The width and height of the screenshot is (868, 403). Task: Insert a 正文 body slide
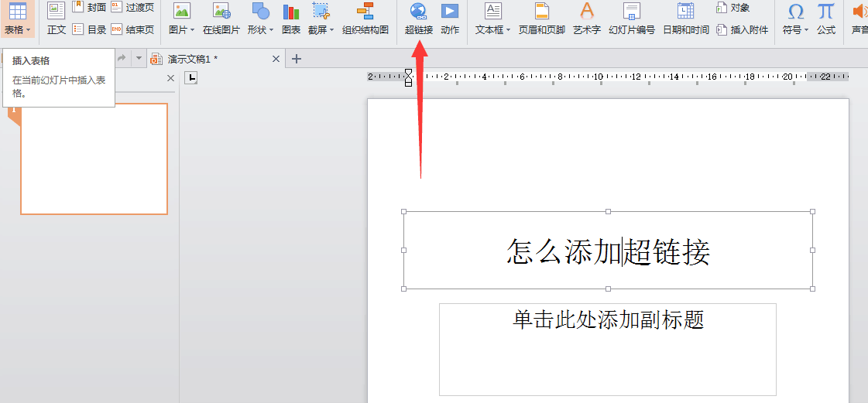point(57,19)
